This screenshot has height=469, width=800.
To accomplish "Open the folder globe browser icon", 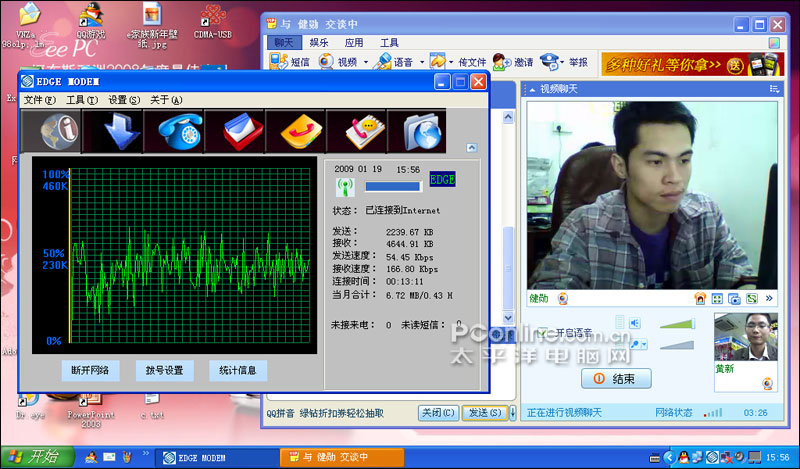I will click(x=417, y=131).
